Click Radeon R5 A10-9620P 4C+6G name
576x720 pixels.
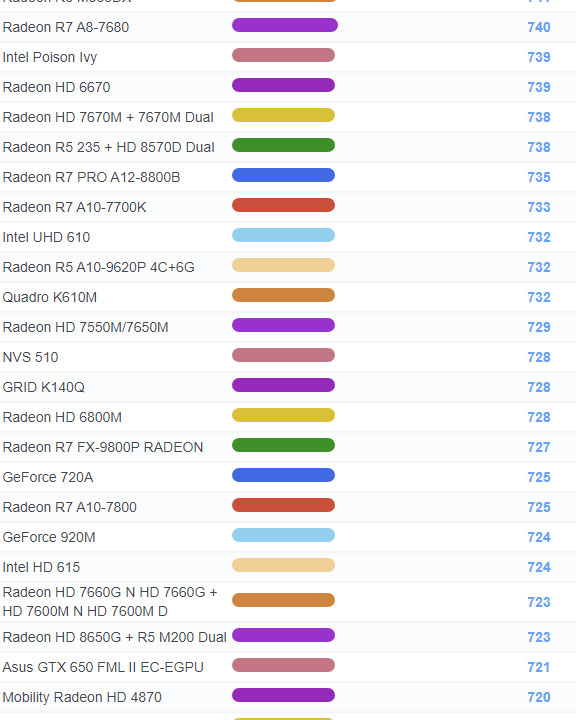pyautogui.click(x=99, y=267)
